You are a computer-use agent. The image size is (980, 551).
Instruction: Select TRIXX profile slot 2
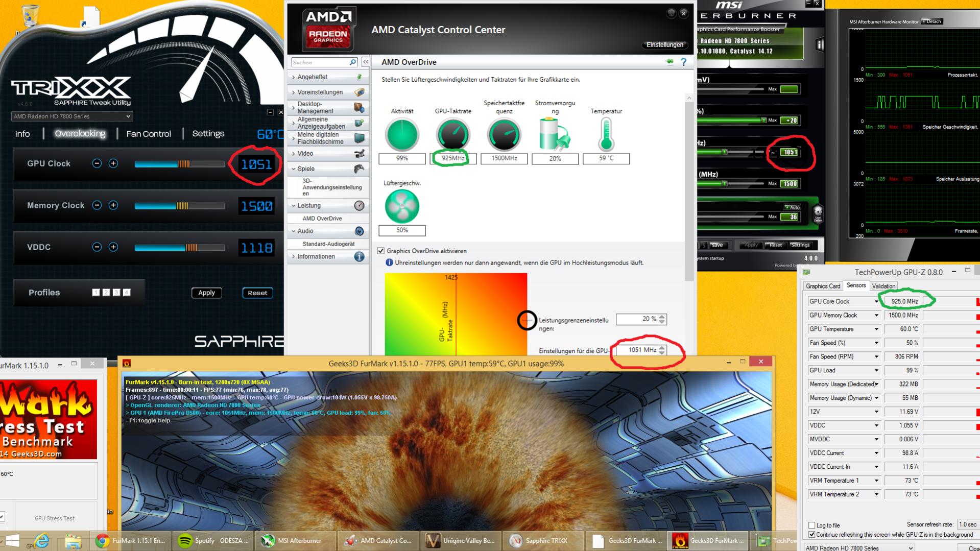(106, 293)
